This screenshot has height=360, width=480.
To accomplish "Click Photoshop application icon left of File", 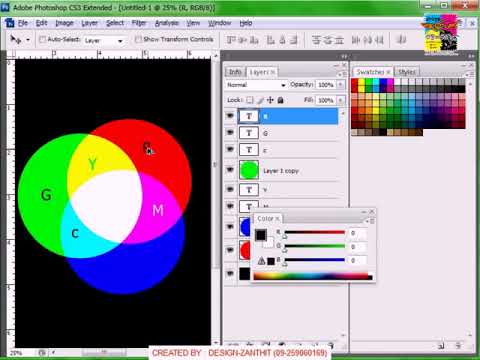I will pyautogui.click(x=10, y=23).
